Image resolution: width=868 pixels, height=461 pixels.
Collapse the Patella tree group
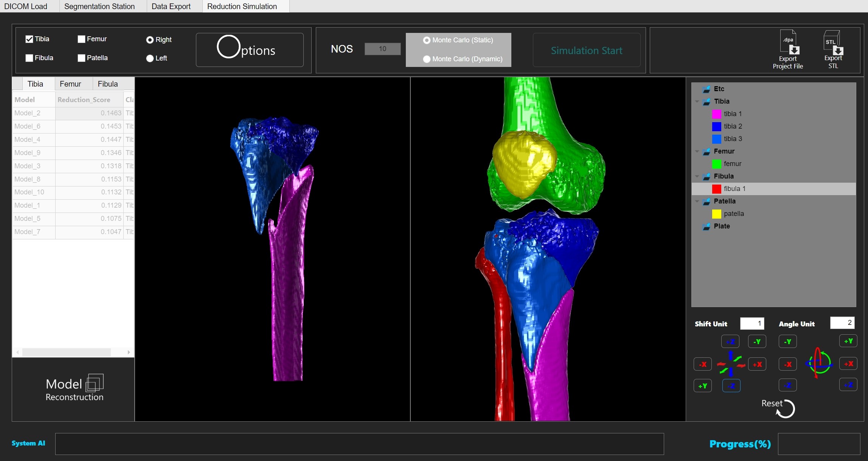point(697,201)
